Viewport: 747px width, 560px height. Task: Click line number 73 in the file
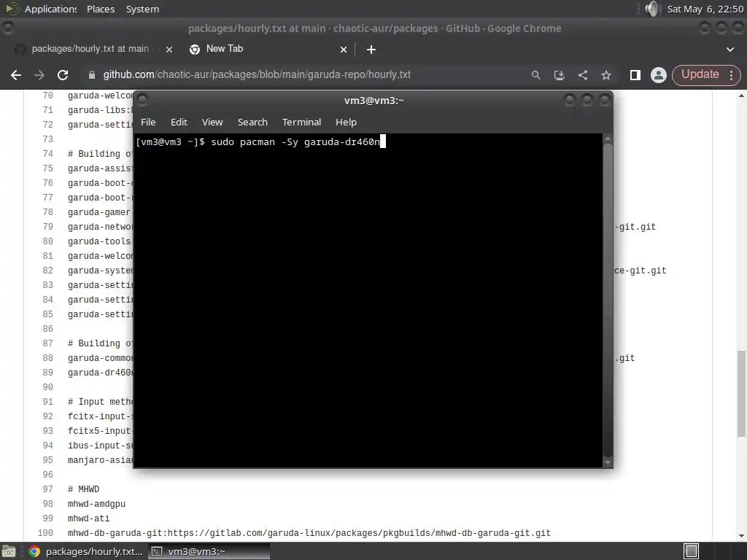47,139
